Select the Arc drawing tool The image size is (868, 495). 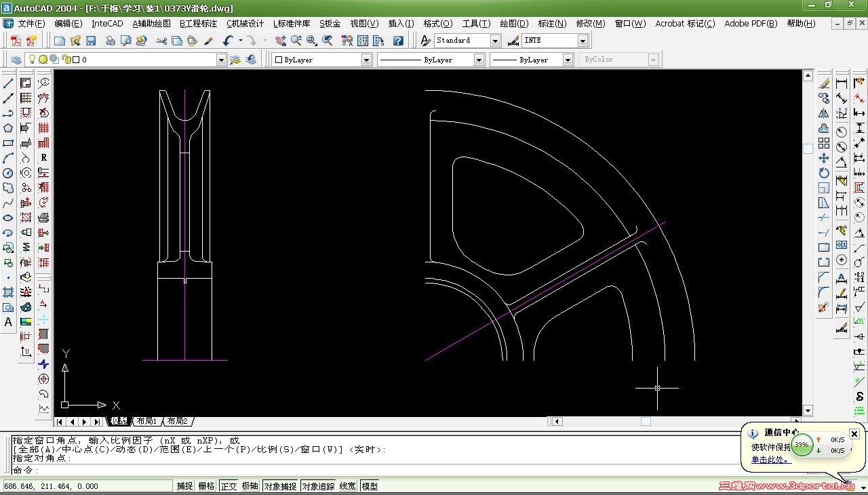coord(8,158)
